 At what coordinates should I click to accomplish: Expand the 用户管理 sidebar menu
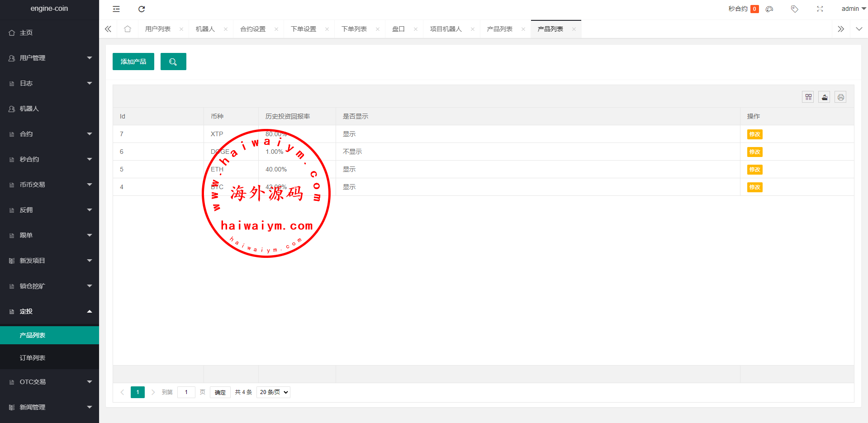(x=49, y=58)
